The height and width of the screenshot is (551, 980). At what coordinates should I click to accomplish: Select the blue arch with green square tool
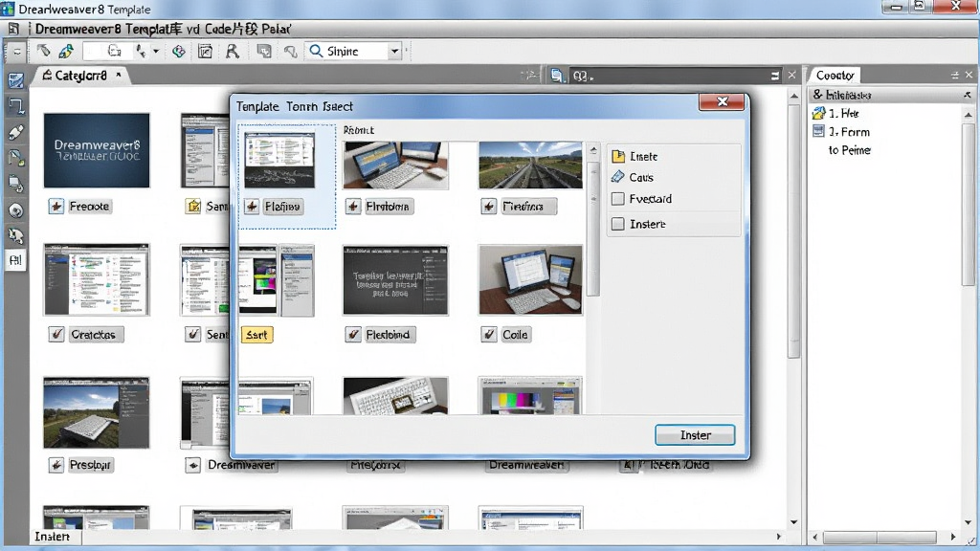coord(15,158)
